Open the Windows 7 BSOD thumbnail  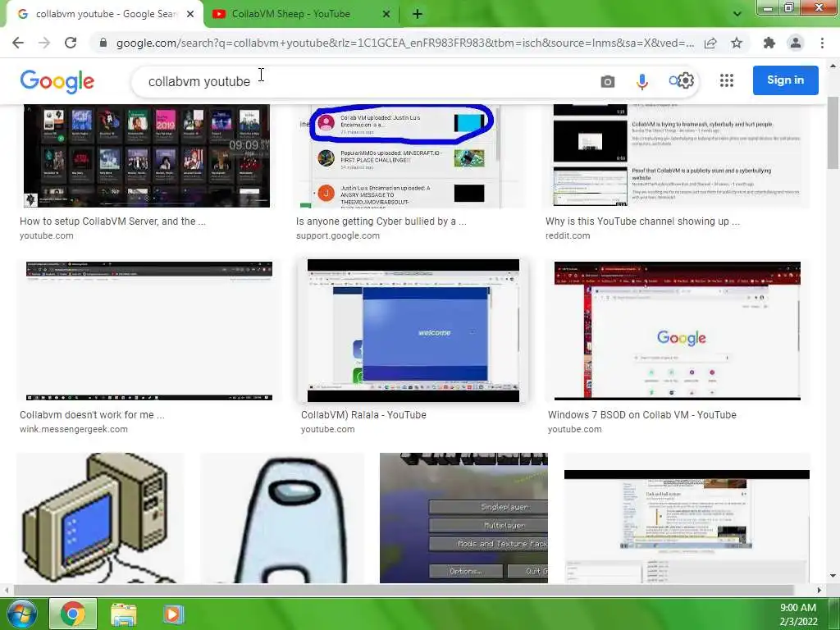677,331
